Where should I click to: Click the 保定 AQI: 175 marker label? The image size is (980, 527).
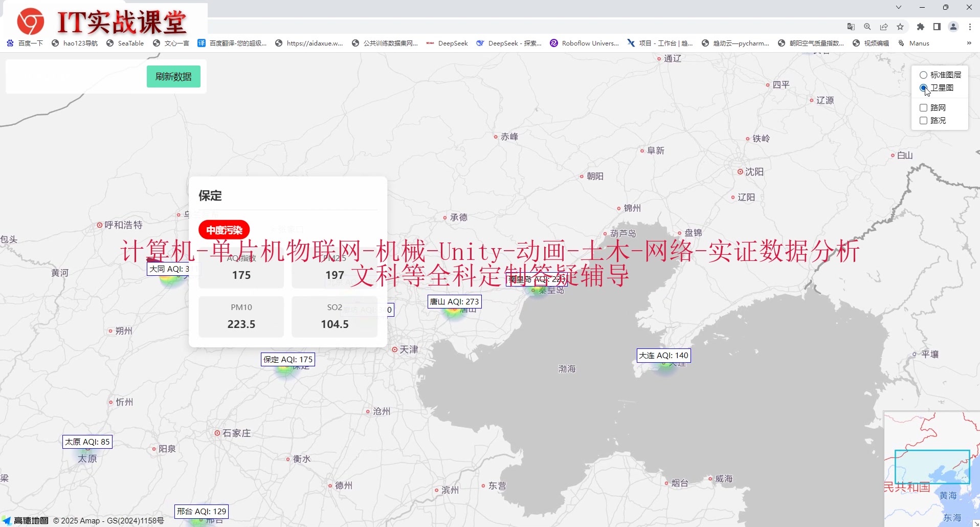click(x=288, y=360)
